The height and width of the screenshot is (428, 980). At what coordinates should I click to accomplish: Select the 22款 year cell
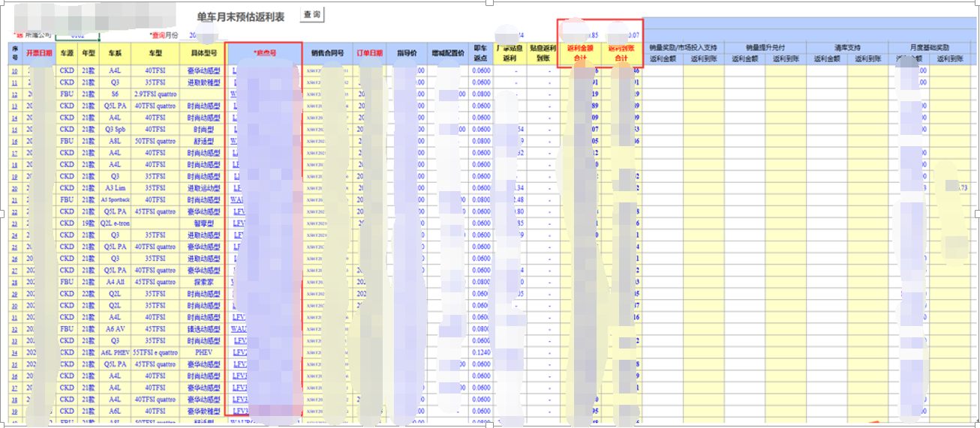(88, 294)
